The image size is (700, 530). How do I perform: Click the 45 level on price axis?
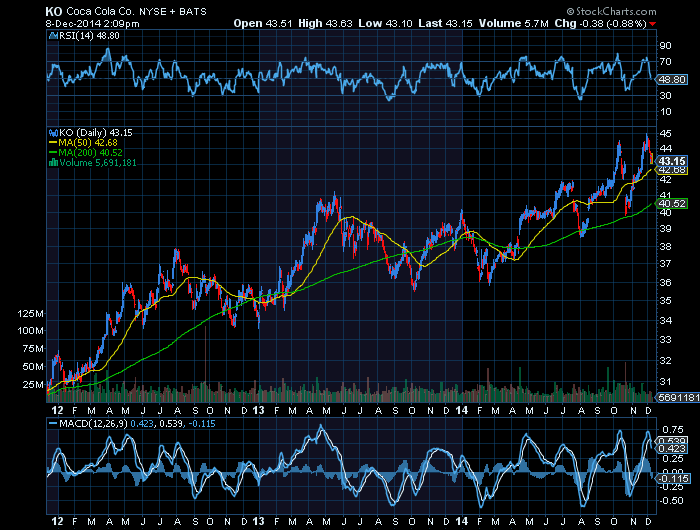click(665, 134)
